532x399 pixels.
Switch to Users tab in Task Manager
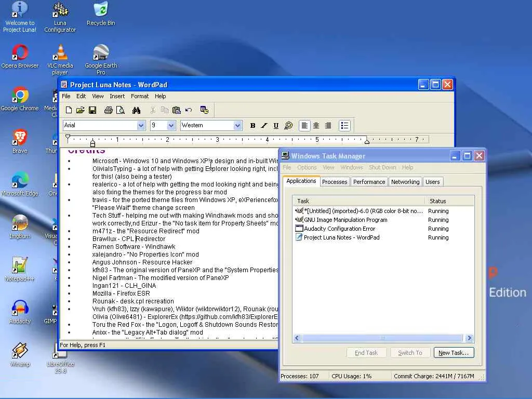coord(433,182)
